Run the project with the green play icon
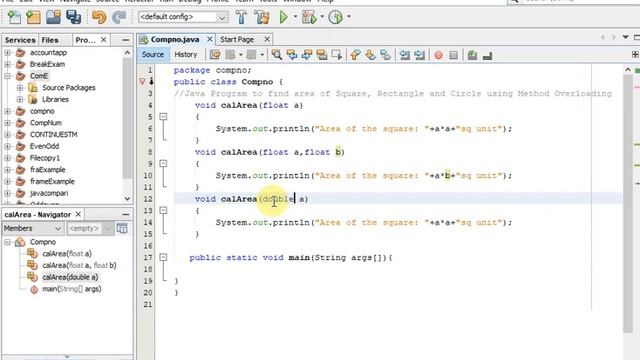Screen dimensions: 640x360 click(284, 17)
